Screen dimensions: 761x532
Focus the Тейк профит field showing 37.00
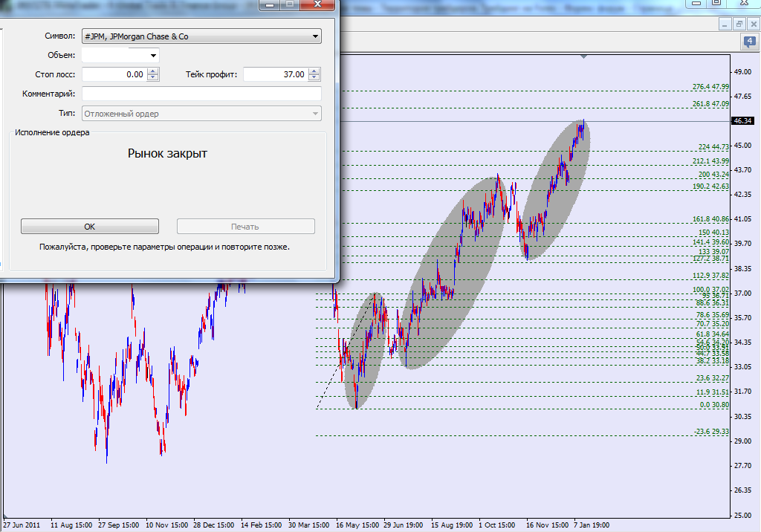coord(276,74)
